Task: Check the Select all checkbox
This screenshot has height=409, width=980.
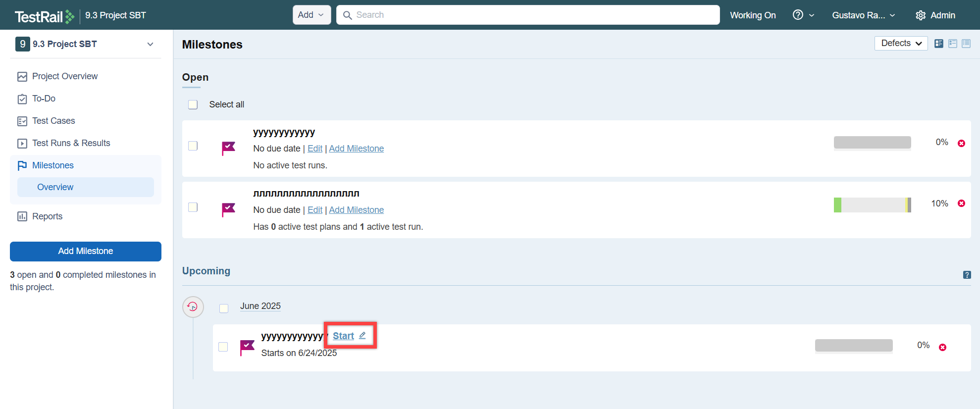Action: point(193,104)
